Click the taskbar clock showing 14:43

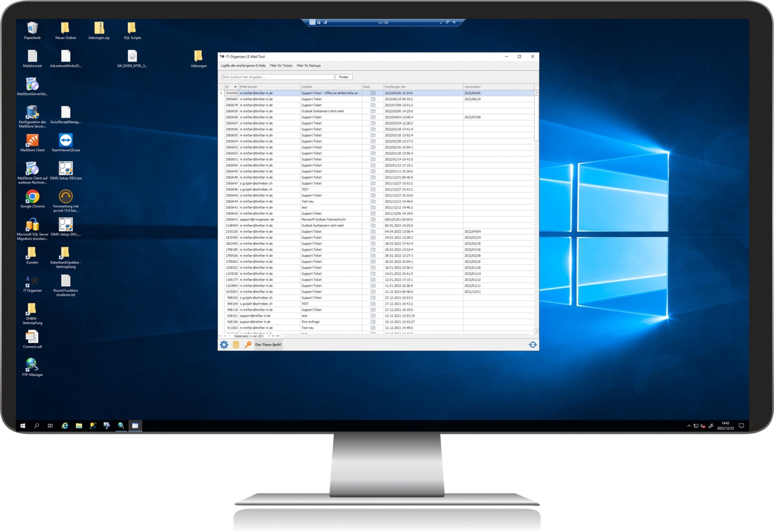(725, 425)
